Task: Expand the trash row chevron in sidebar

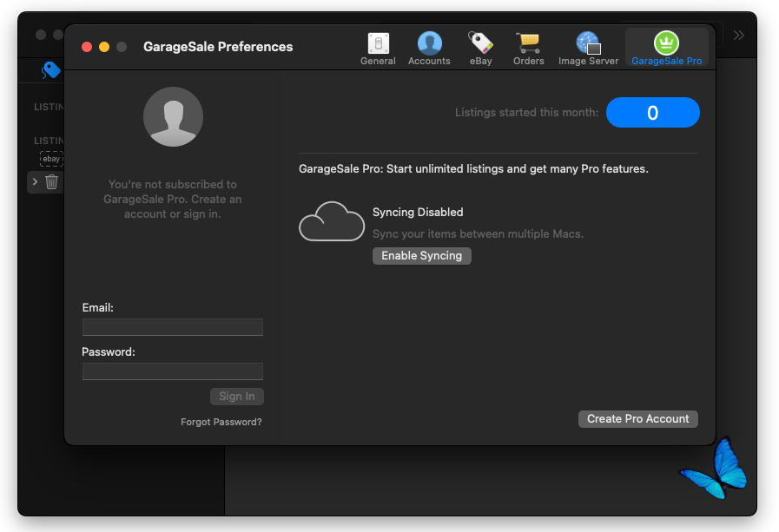Action: click(35, 181)
